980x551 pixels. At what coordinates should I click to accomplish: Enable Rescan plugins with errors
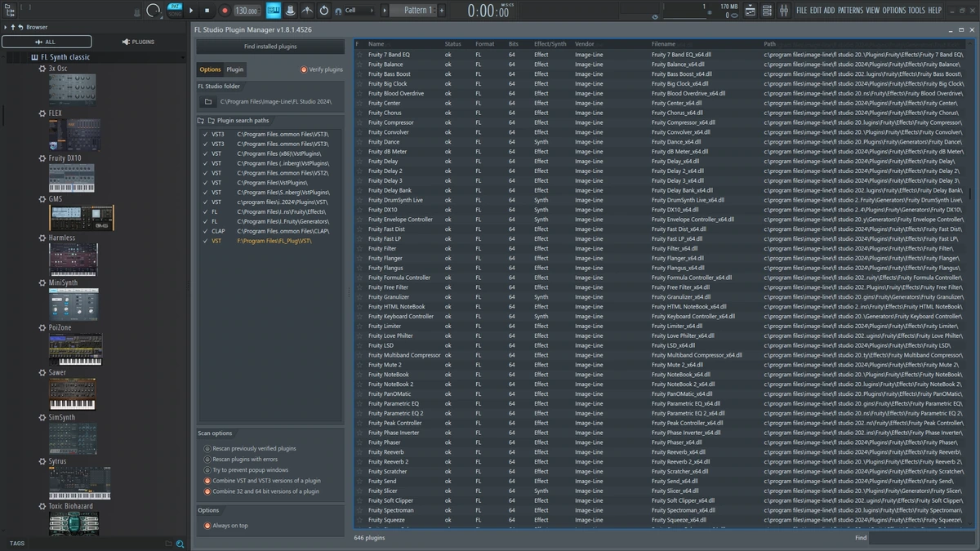pos(244,460)
